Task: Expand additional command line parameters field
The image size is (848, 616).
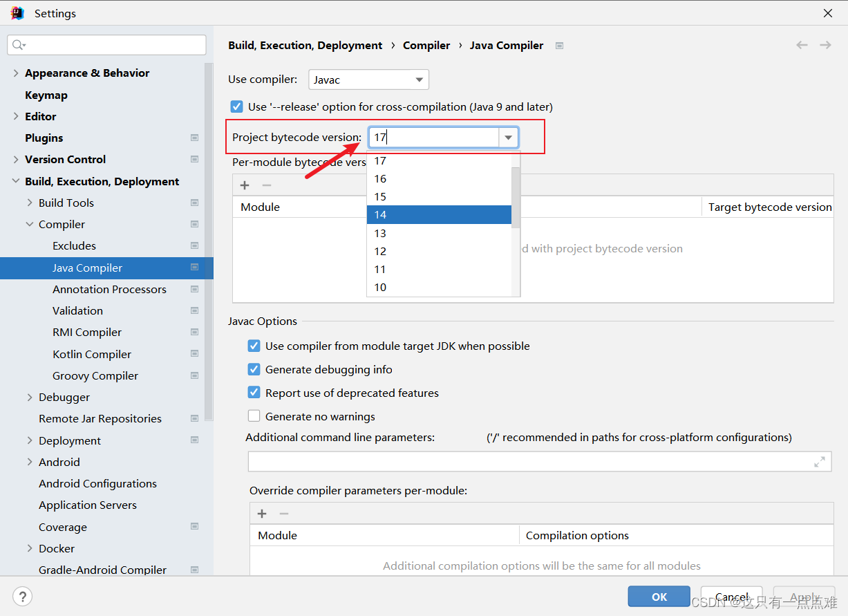Action: tap(820, 462)
